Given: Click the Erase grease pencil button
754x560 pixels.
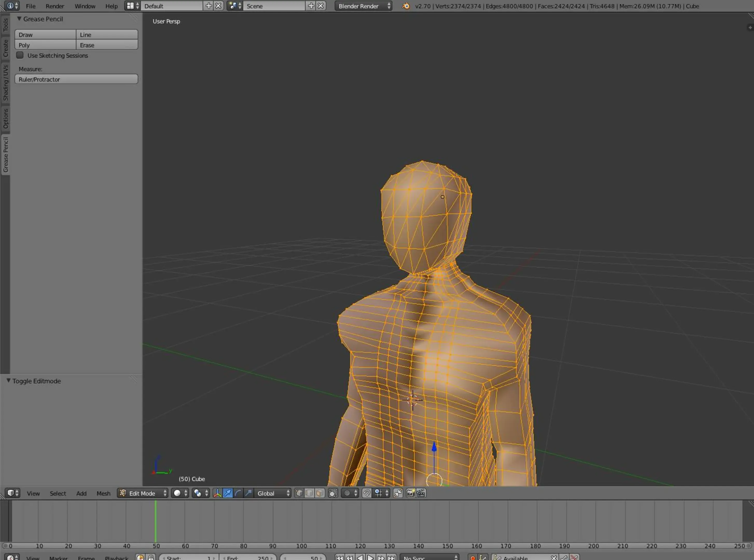Looking at the screenshot, I should 107,45.
